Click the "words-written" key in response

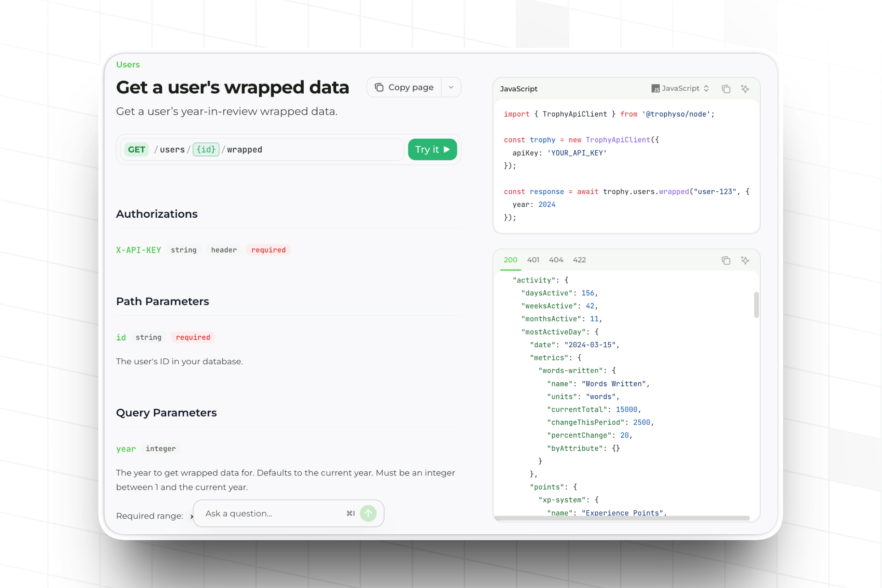[570, 371]
